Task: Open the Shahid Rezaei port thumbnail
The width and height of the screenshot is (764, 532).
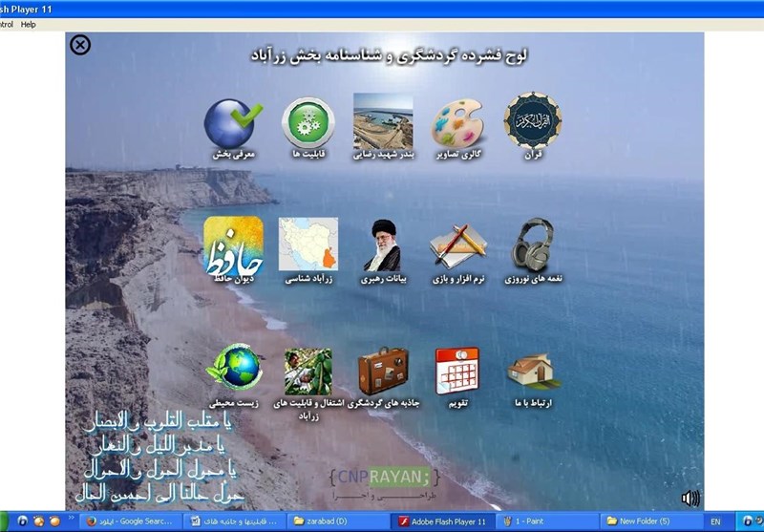Action: coord(383,121)
